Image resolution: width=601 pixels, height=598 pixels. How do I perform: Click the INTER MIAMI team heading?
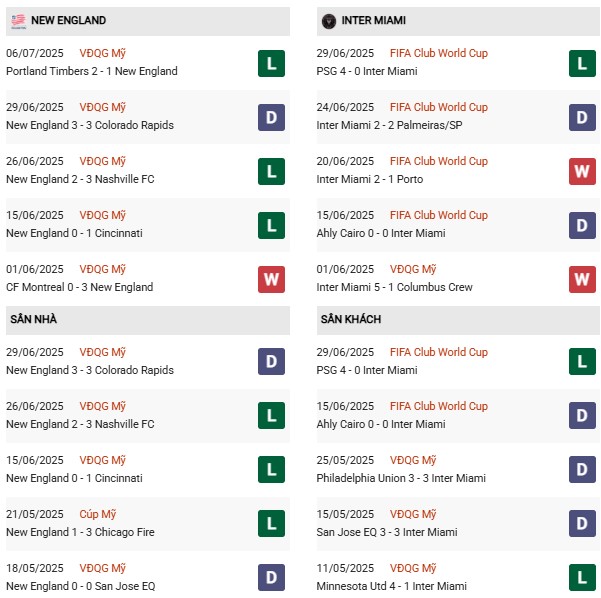(373, 21)
